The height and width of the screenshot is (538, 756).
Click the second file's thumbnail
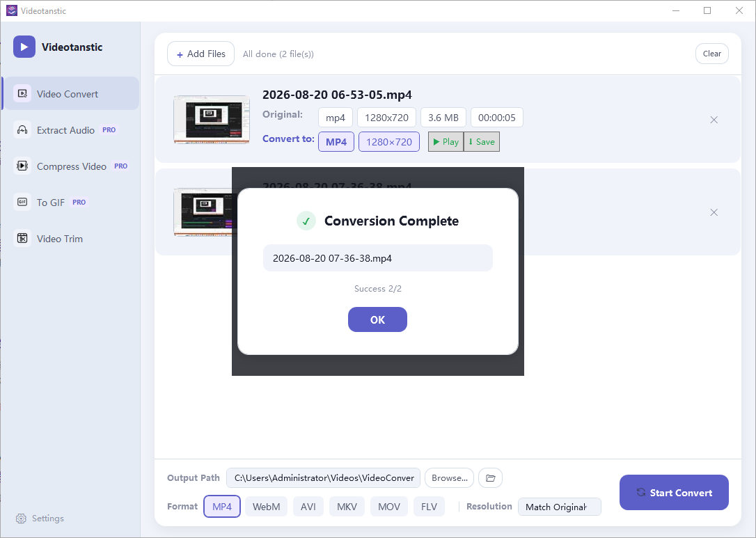(203, 212)
